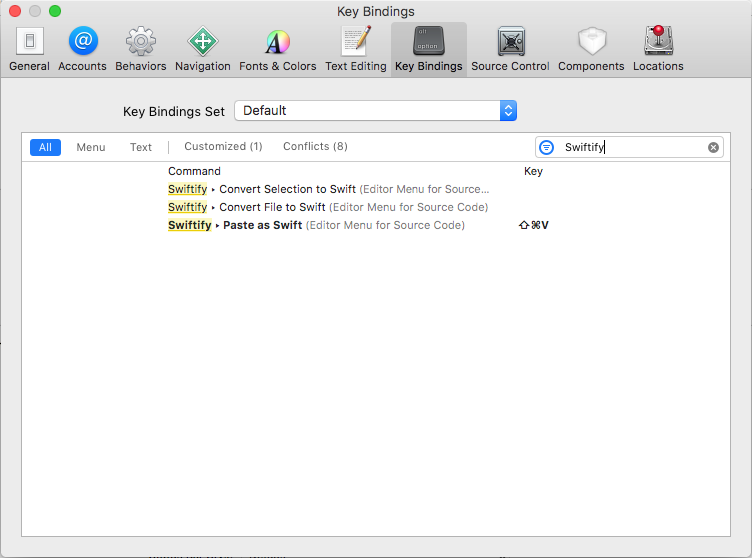Open the Fonts & Colors pane
This screenshot has height=558, width=752.
coord(278,49)
